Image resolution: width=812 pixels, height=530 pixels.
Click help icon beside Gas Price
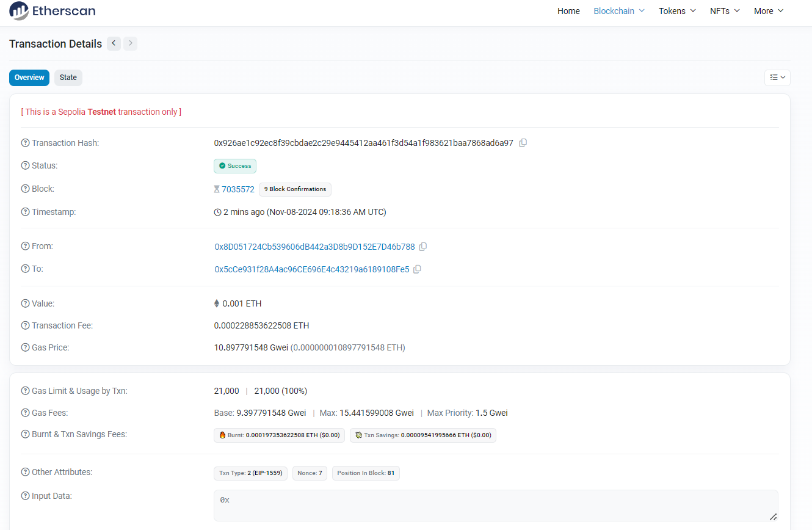(25, 347)
